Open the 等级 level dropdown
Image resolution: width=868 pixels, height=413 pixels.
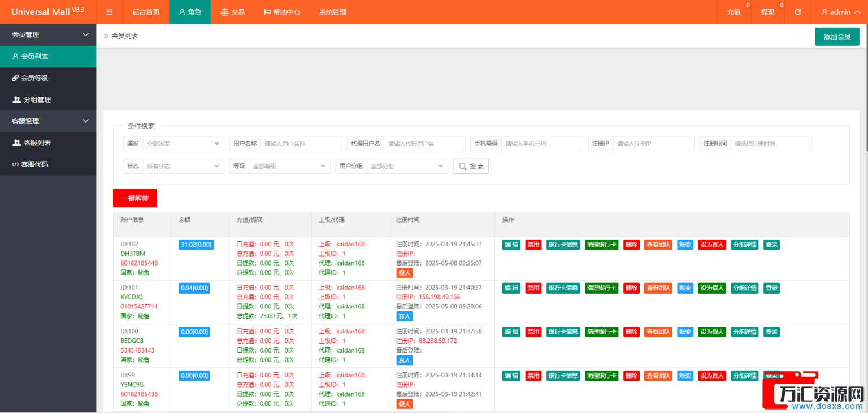pyautogui.click(x=290, y=166)
